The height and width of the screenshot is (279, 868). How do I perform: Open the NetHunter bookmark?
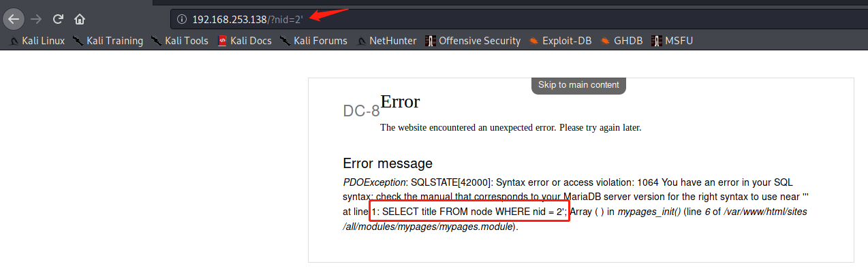(x=386, y=41)
